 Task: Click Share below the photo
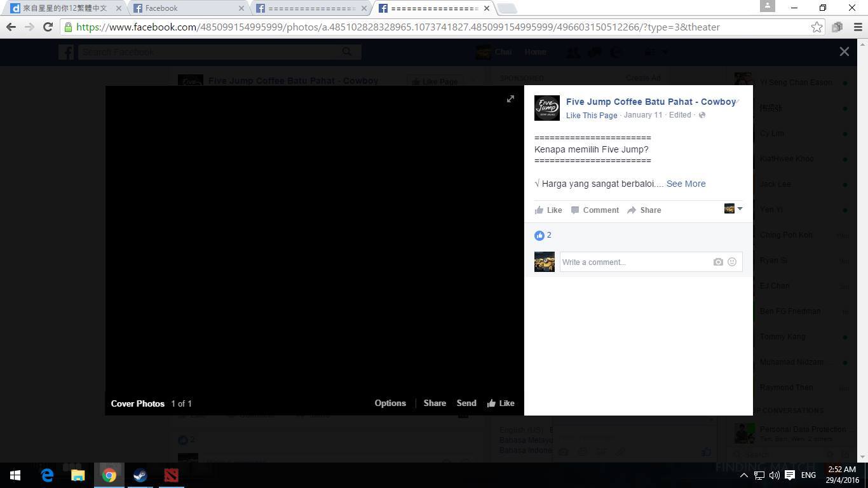click(435, 403)
